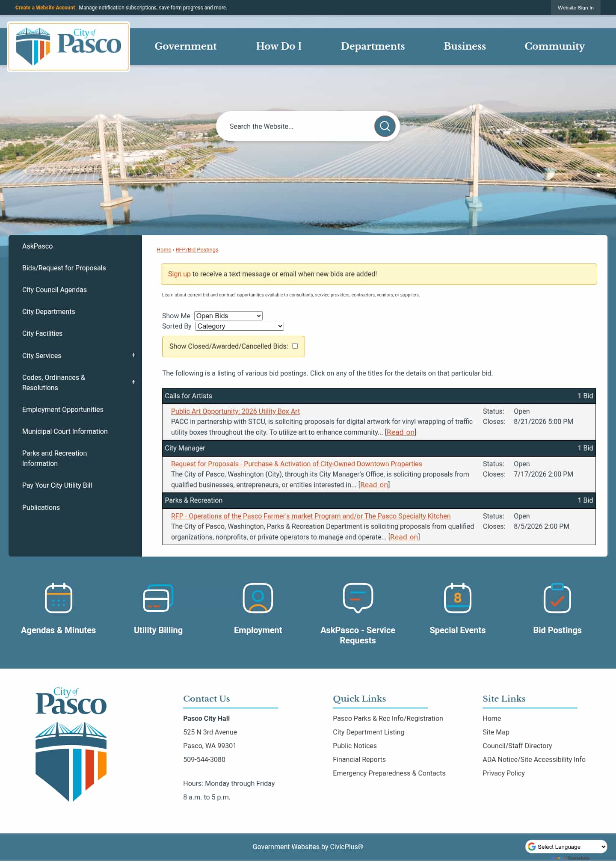
Task: Click Read on for Downtown Properties bid
Action: (374, 485)
